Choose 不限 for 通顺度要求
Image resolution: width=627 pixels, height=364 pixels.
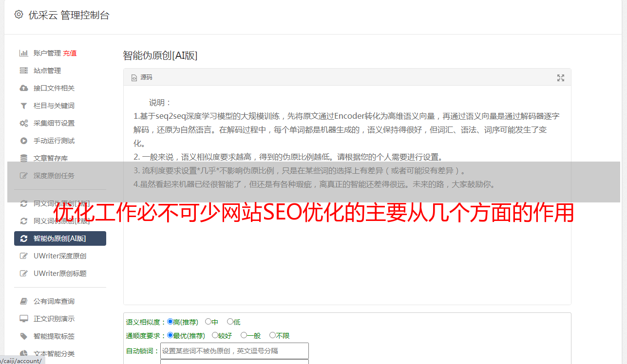(x=272, y=335)
